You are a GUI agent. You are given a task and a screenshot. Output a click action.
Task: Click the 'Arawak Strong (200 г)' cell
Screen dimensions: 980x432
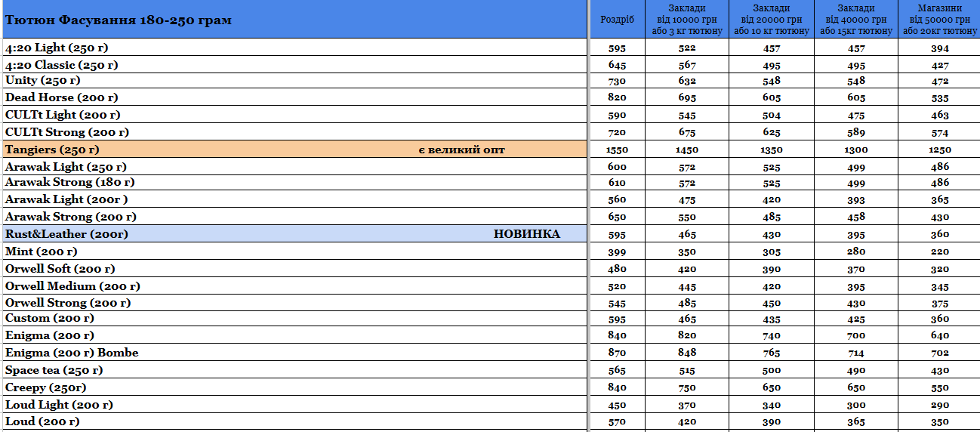294,217
